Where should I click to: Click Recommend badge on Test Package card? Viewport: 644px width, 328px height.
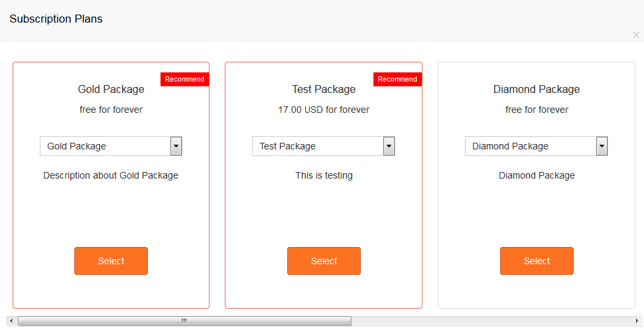pos(397,79)
